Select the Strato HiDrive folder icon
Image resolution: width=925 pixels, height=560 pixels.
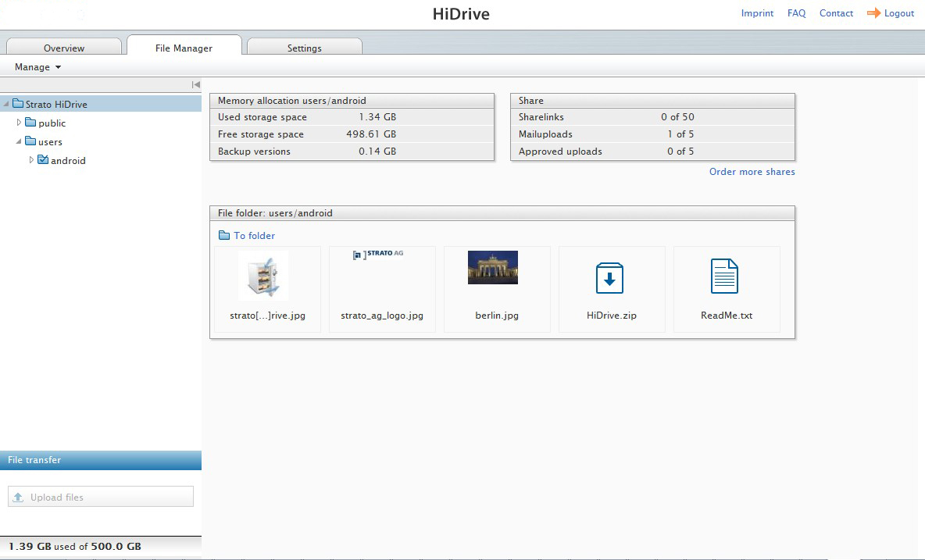pos(18,103)
